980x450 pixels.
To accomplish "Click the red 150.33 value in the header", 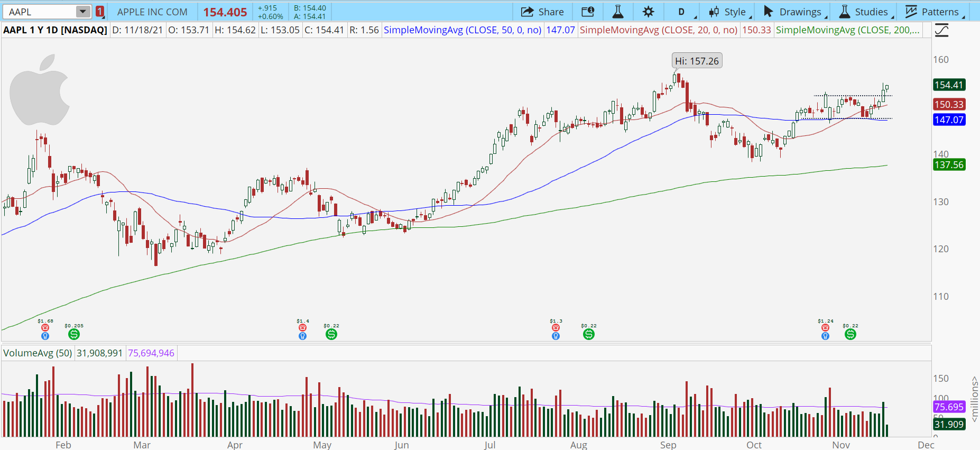I will 756,30.
